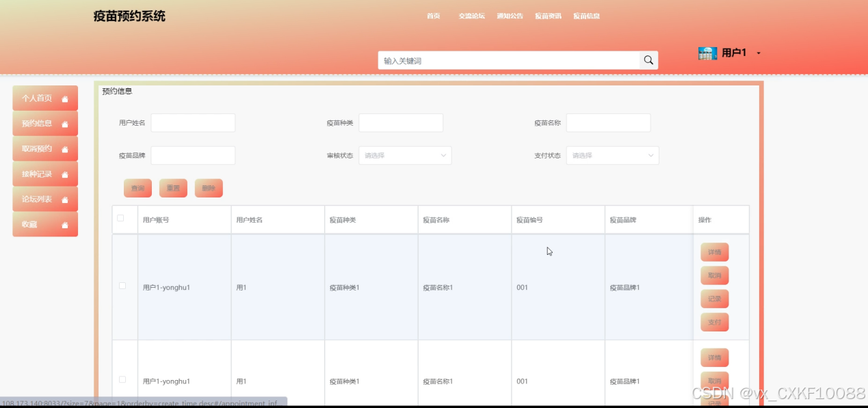868x408 pixels.
Task: Toggle the select-all checkbox in table header
Action: (x=120, y=218)
